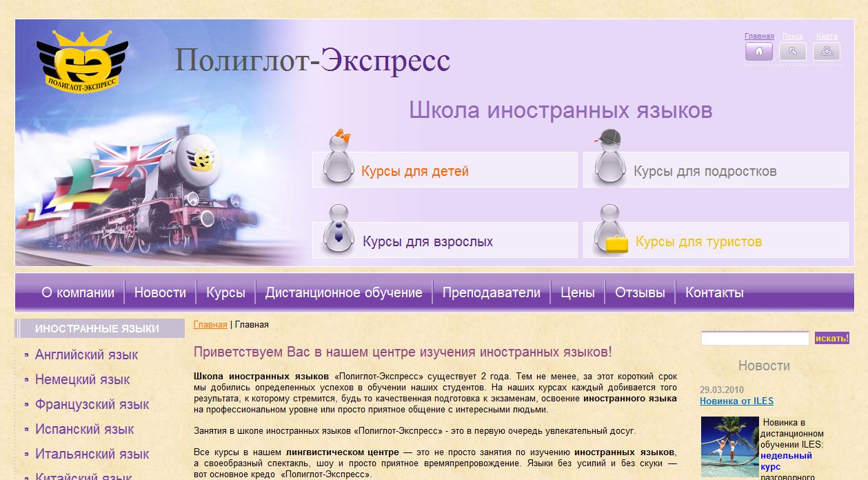Click the Главная breadcrumb link
Viewport: 868px width, 480px height.
211,324
